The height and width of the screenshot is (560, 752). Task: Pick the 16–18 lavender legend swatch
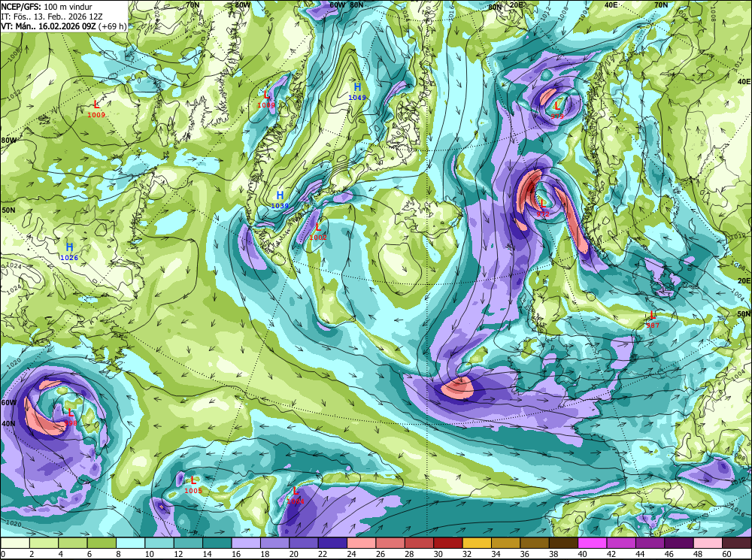point(246,543)
